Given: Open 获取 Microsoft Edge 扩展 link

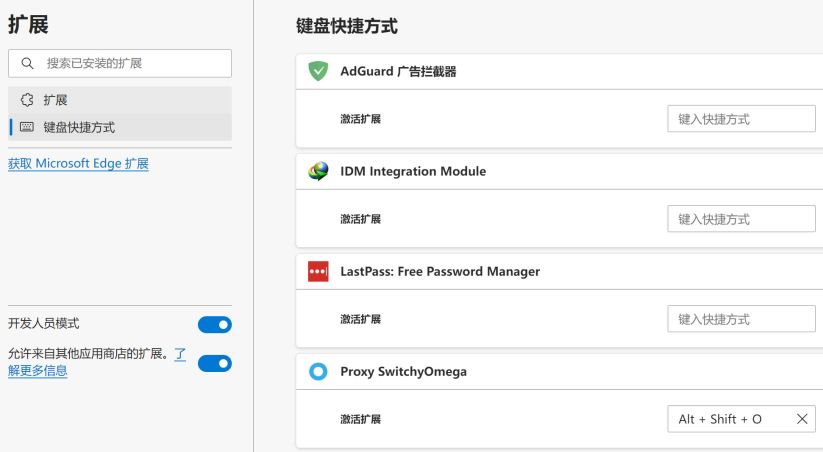Looking at the screenshot, I should 78,164.
